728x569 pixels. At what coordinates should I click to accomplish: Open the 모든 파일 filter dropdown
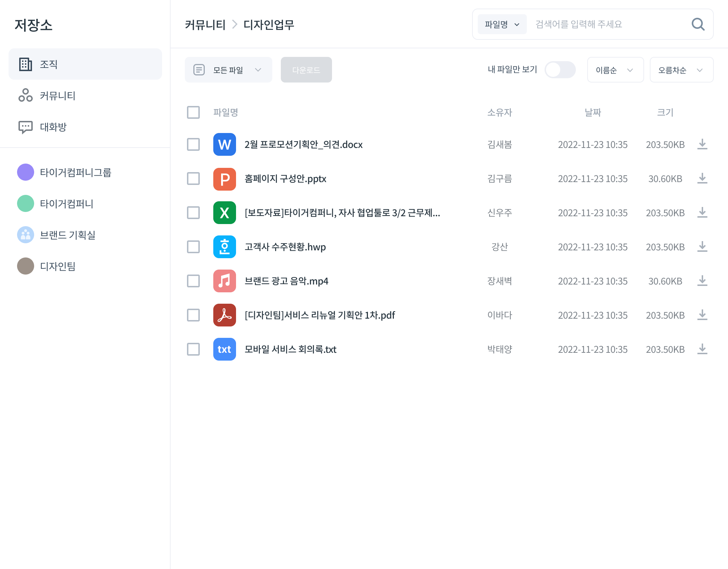pyautogui.click(x=228, y=70)
